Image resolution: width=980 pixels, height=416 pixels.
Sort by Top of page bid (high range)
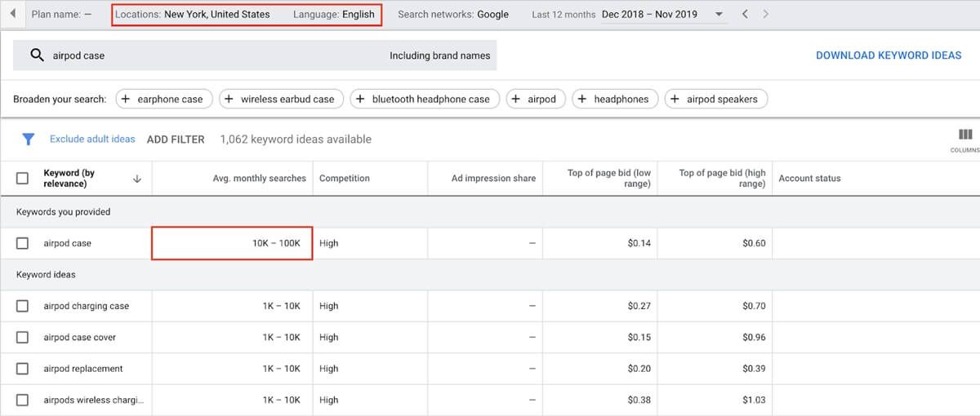coord(723,178)
